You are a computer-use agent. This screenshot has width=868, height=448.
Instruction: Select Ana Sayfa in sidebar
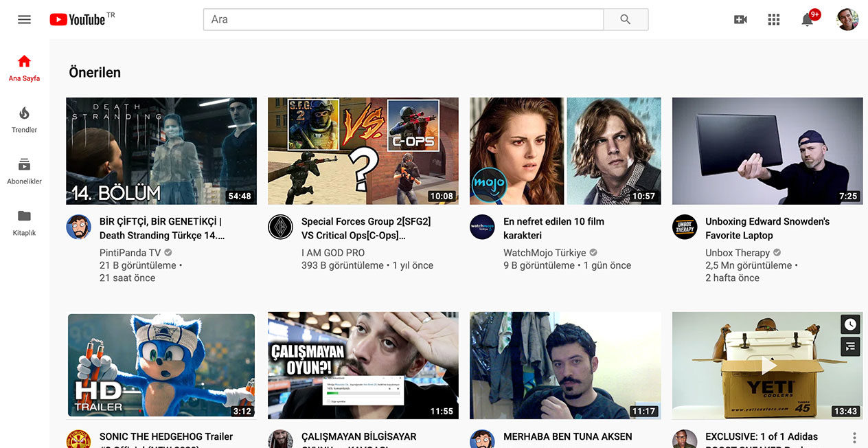click(24, 68)
